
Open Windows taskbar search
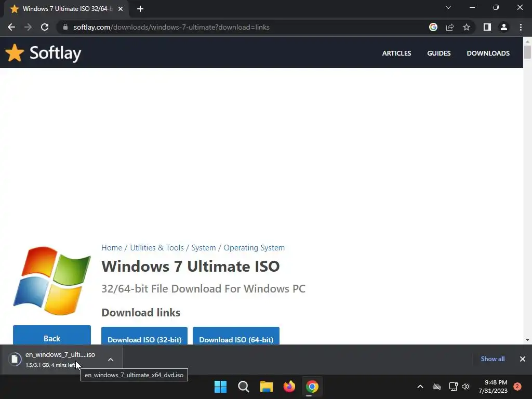coord(244,387)
